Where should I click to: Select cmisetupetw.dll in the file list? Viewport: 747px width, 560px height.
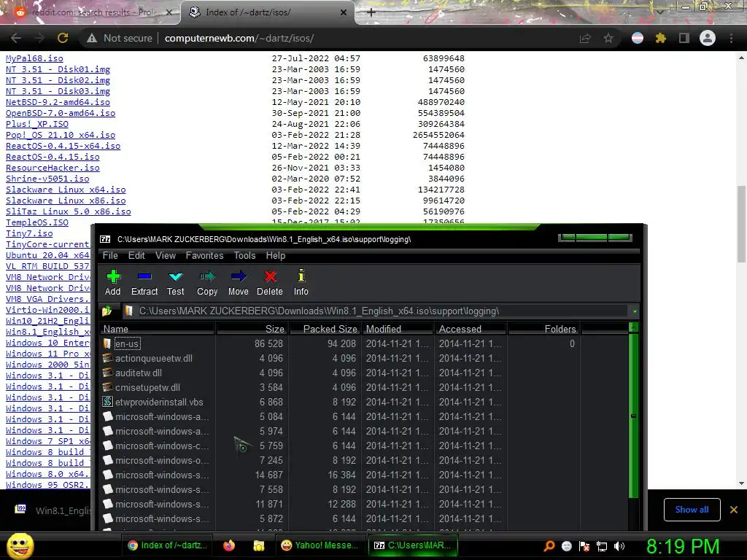tap(365, 388)
